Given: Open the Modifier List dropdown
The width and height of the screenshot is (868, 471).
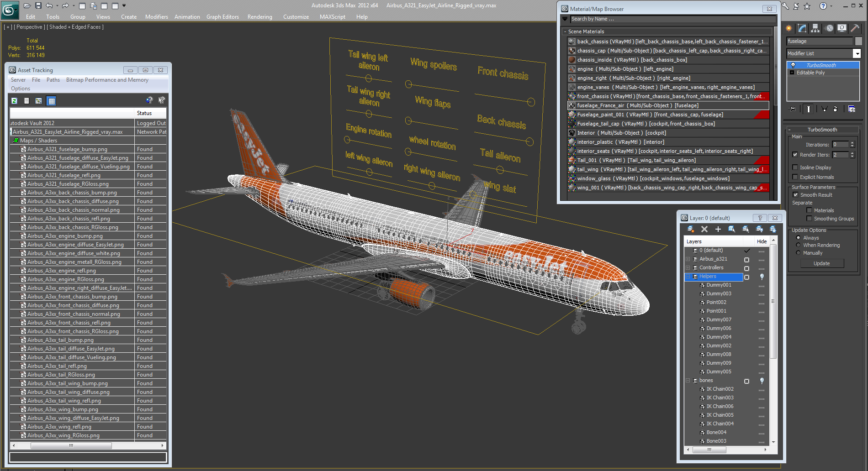Looking at the screenshot, I should coord(857,53).
